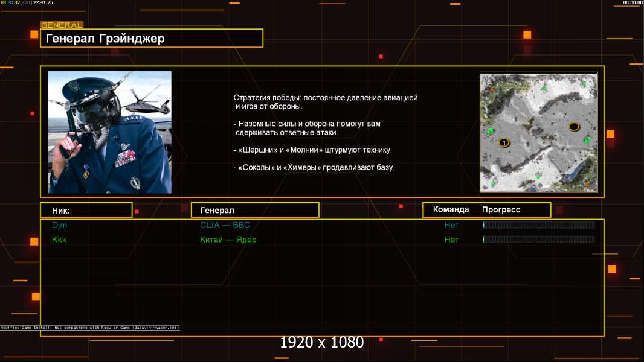Select the unnumbered black start position on minimap

pos(574,126)
